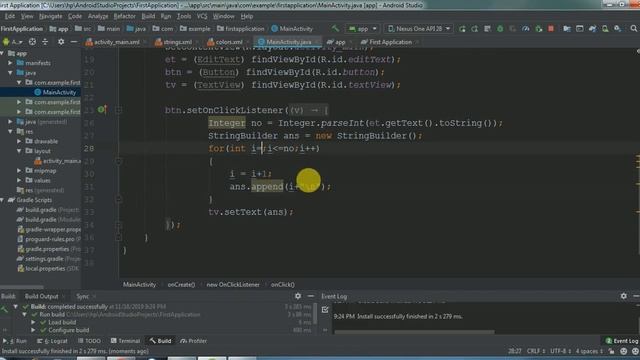The height and width of the screenshot is (360, 640).
Task: Click Apply Changes and Restart Activity icon
Action: 475,29
